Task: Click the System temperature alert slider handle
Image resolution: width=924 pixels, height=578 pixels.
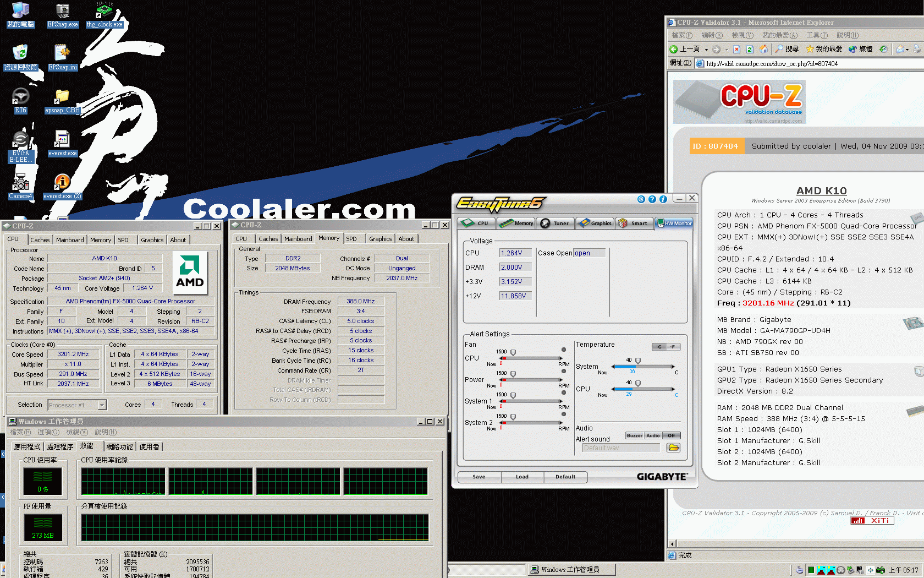Action: (x=638, y=361)
